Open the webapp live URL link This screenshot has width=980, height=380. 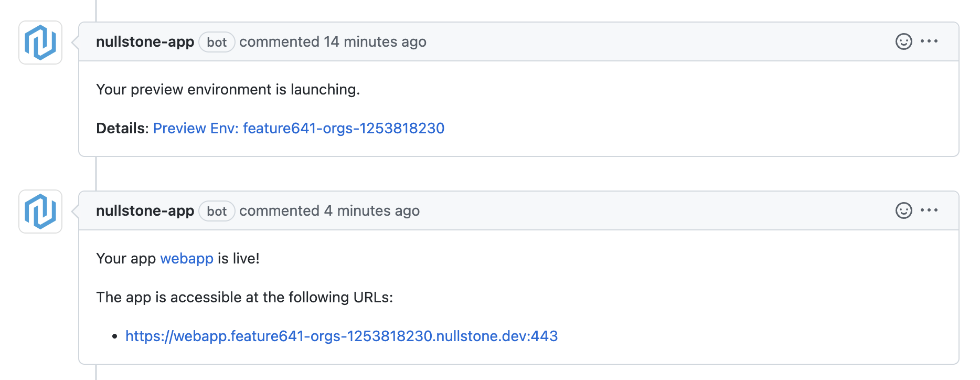click(342, 336)
